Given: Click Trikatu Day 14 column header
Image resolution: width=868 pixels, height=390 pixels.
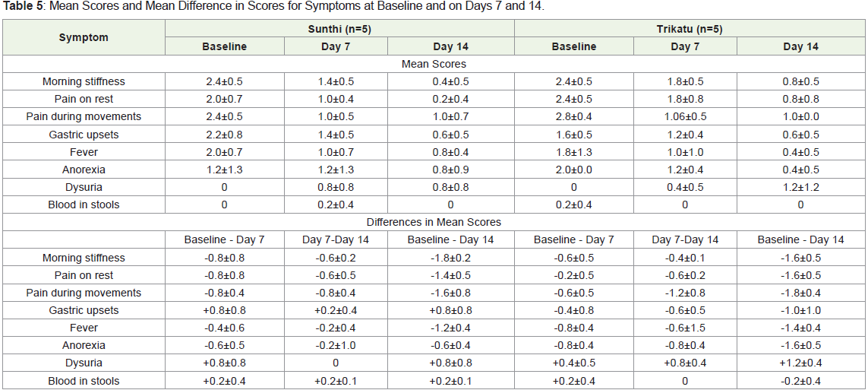Looking at the screenshot, I should tap(800, 46).
